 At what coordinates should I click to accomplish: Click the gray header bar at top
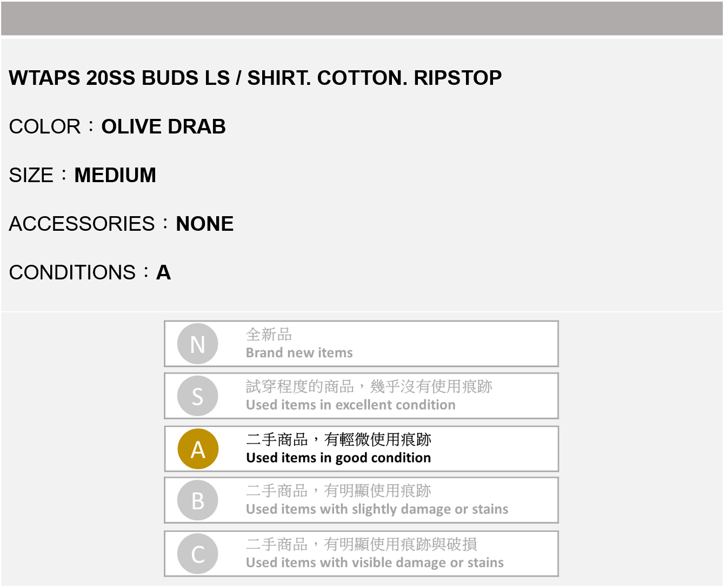coord(362,18)
